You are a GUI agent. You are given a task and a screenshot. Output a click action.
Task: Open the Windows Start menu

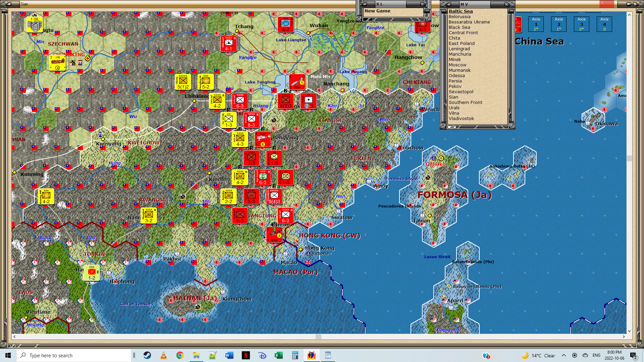[8, 355]
